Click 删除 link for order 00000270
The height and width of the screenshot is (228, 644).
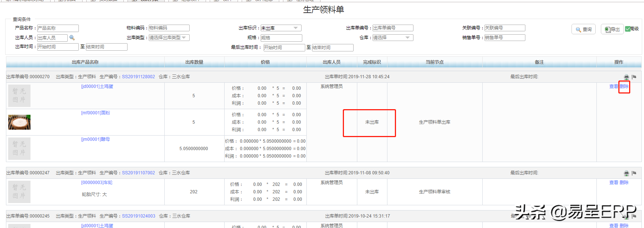coord(624,86)
